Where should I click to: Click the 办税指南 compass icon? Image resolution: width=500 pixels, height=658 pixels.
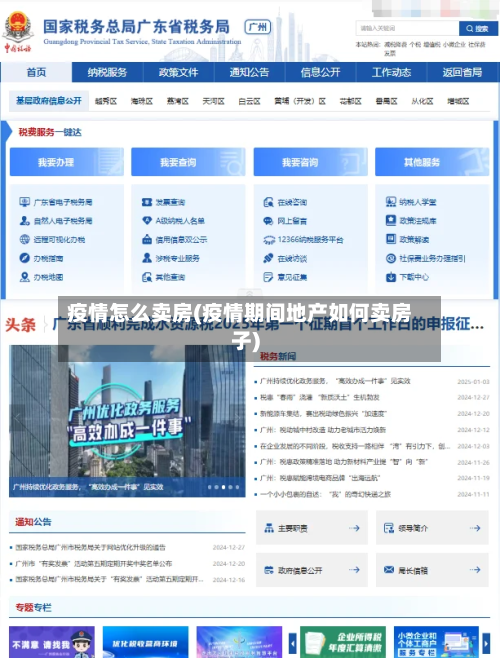[24, 258]
